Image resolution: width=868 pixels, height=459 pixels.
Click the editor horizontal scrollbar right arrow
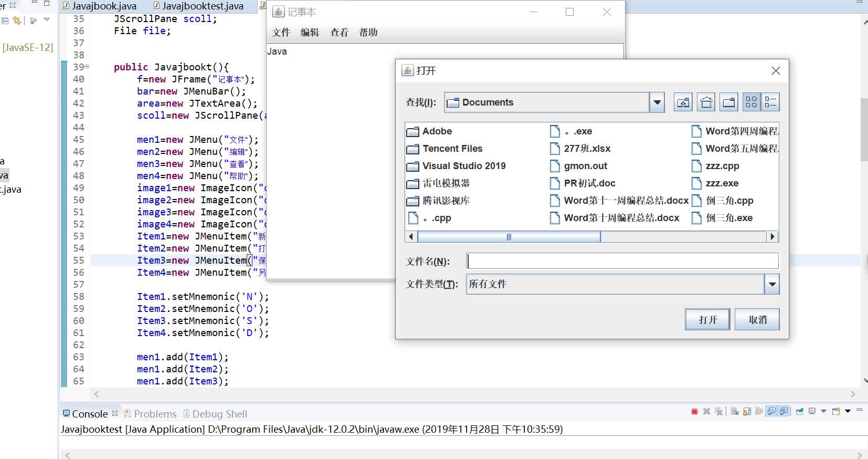pos(853,394)
